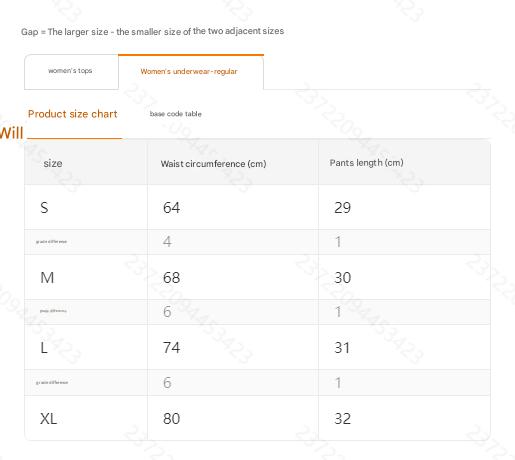Click pants length 32 for size XL
The width and height of the screenshot is (515, 460).
pyautogui.click(x=343, y=419)
